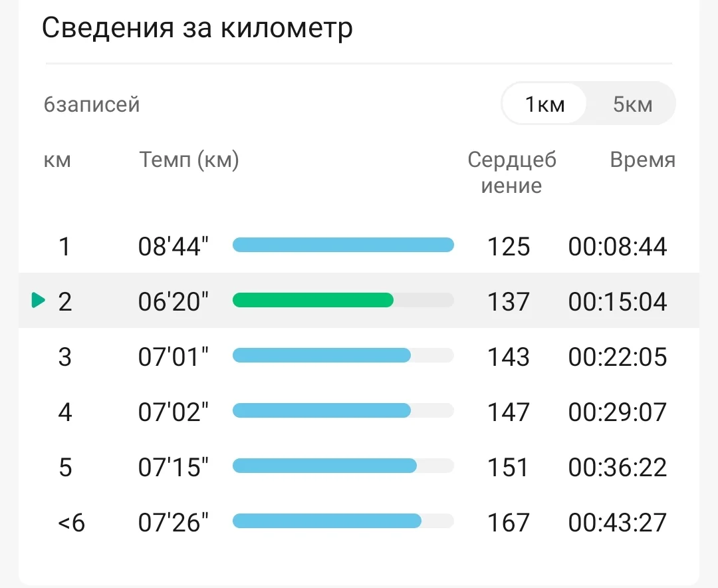Switch the split view to 5км
The image size is (718, 588).
pos(631,103)
